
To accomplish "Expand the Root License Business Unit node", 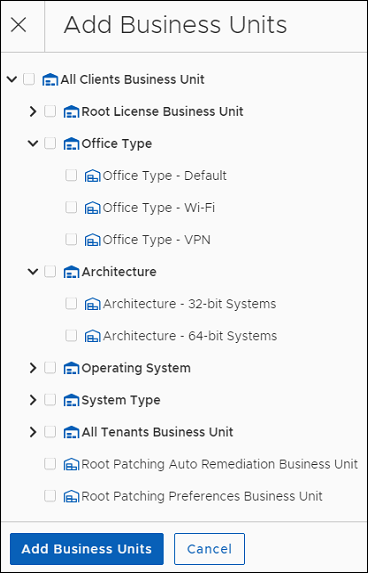I will [x=33, y=111].
